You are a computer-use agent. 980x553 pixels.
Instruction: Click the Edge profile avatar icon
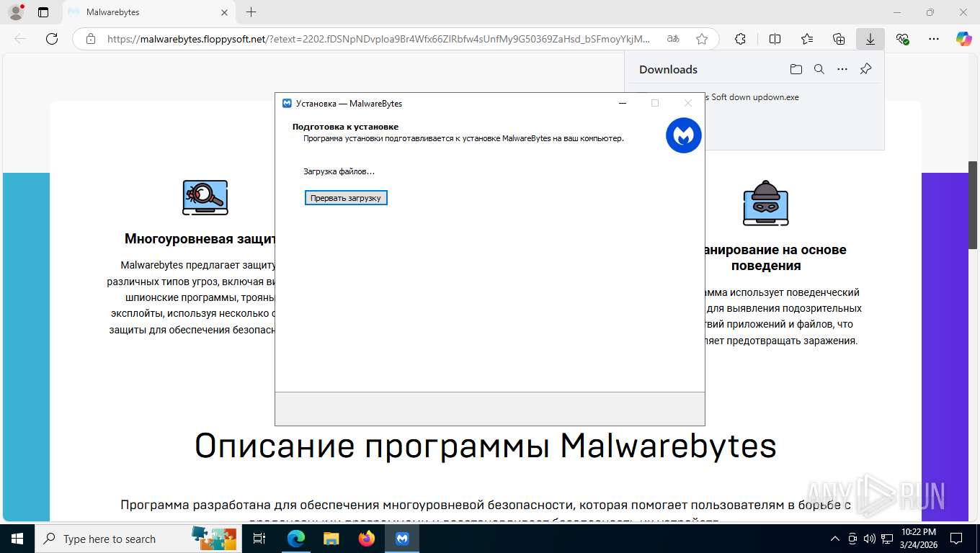click(15, 12)
